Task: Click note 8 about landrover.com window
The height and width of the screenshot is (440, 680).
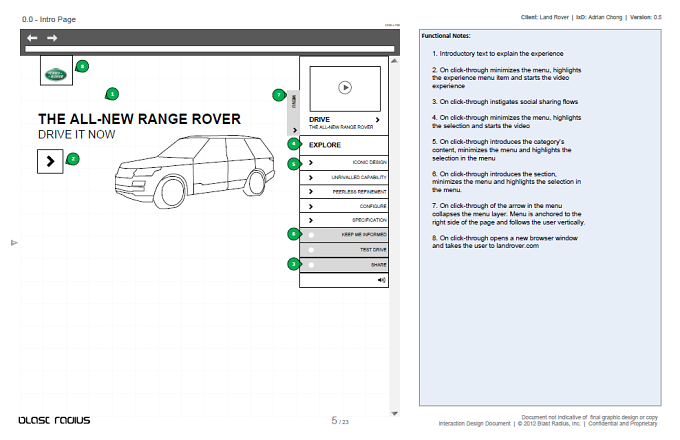Action: coord(505,242)
